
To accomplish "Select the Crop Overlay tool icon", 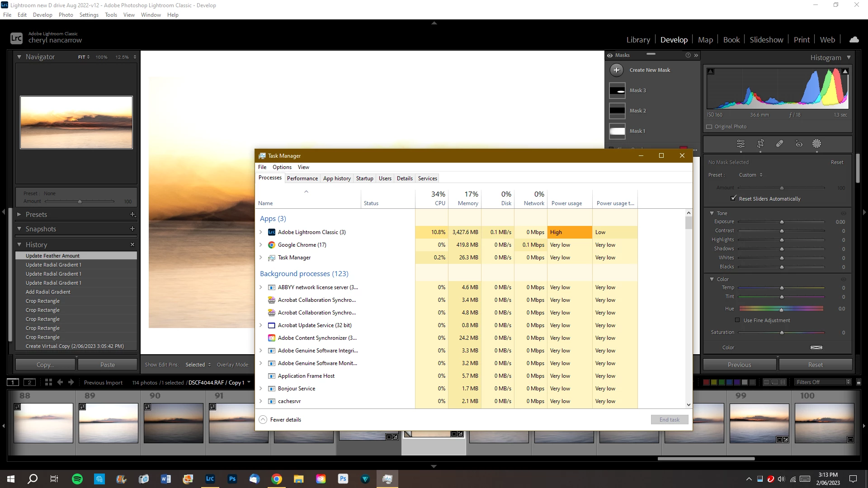I will 760,144.
